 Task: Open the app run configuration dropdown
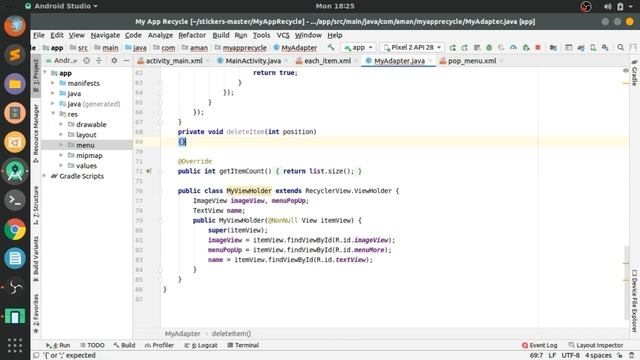(x=358, y=48)
